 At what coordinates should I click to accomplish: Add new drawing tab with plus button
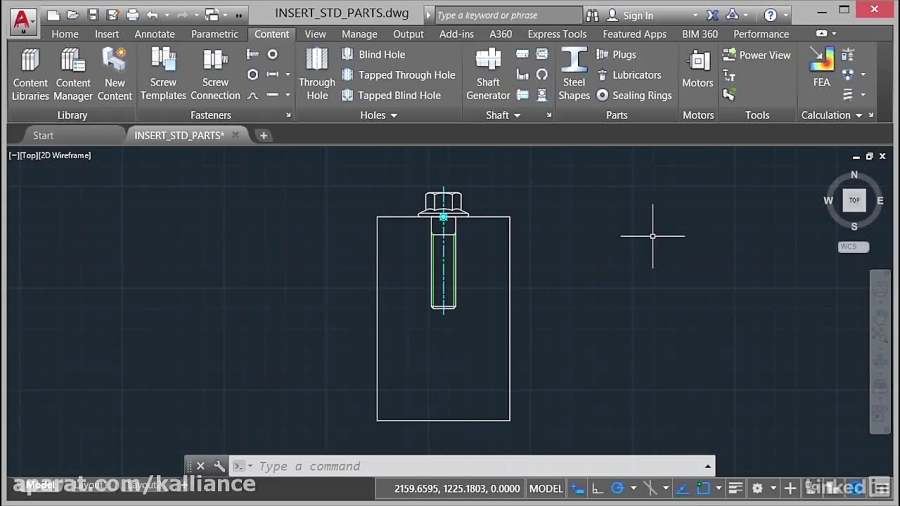(x=263, y=135)
